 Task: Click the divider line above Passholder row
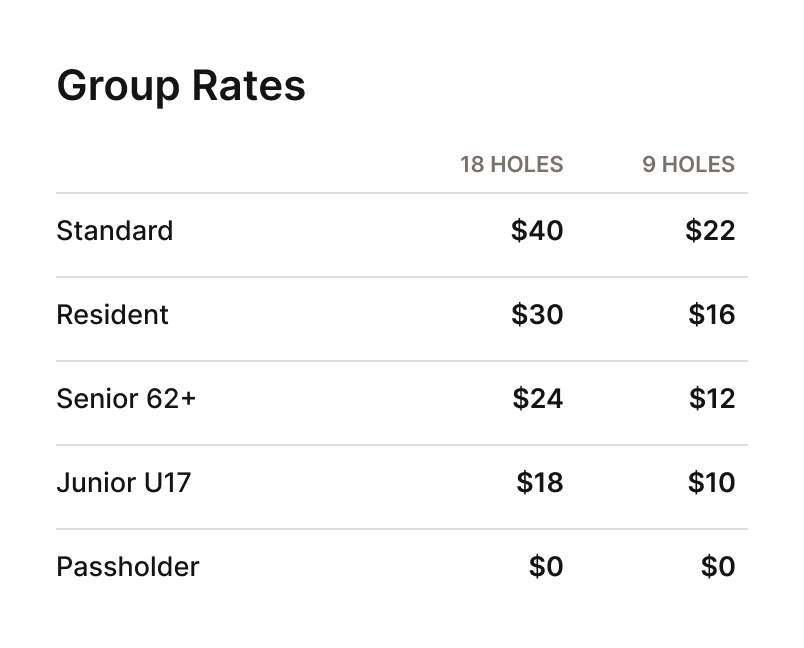tap(402, 529)
